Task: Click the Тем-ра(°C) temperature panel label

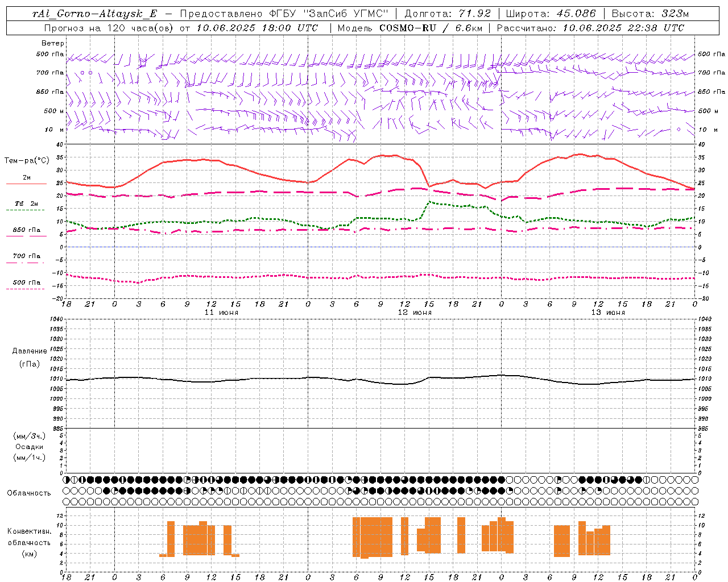Action: (x=27, y=161)
